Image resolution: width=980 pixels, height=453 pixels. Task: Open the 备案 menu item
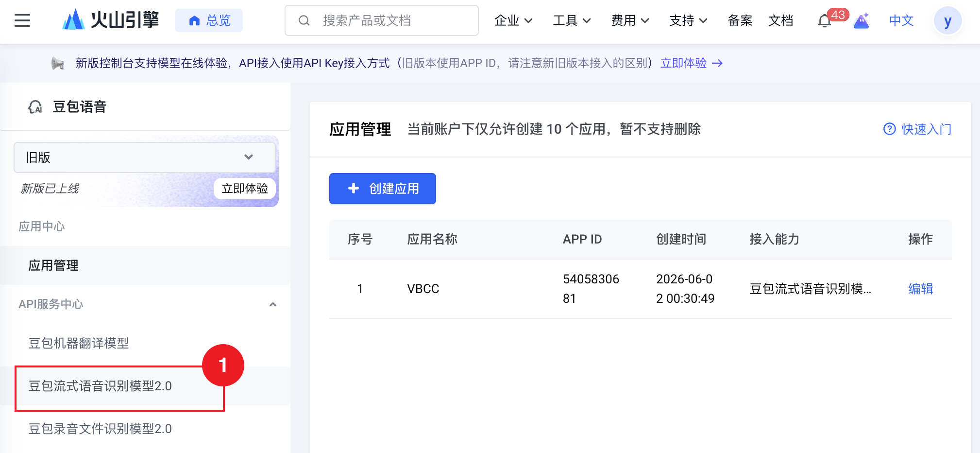tap(740, 20)
